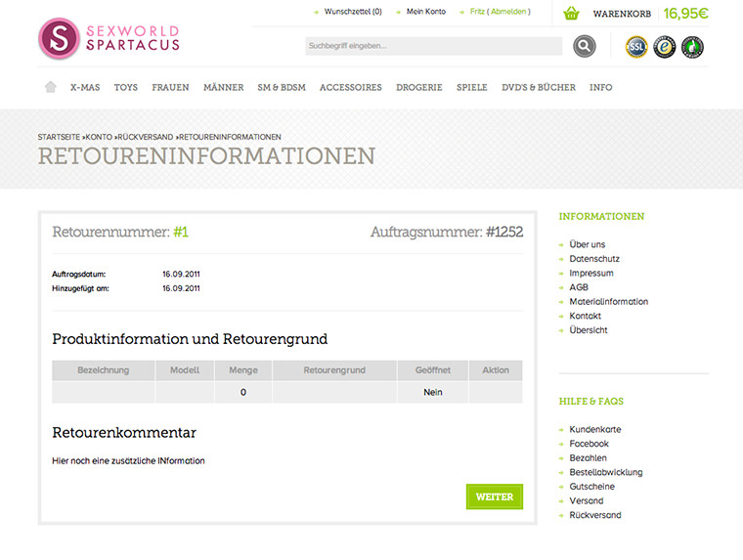
Task: Open the TOYS menu
Action: (125, 87)
